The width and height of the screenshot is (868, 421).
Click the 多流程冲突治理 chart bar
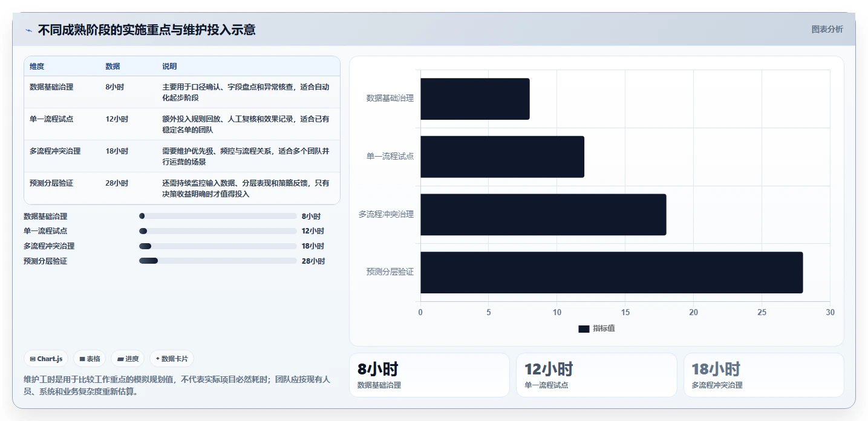coord(543,215)
